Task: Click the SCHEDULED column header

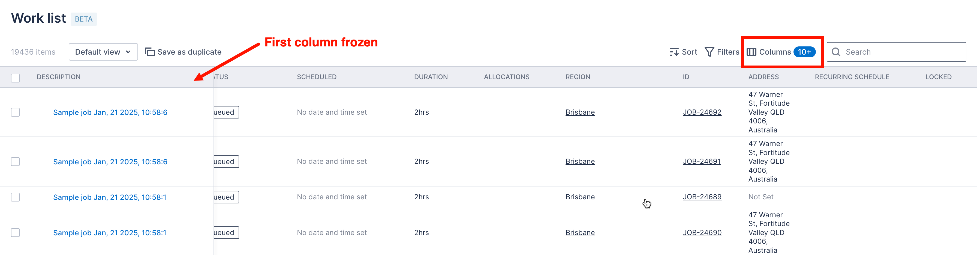Action: [317, 77]
